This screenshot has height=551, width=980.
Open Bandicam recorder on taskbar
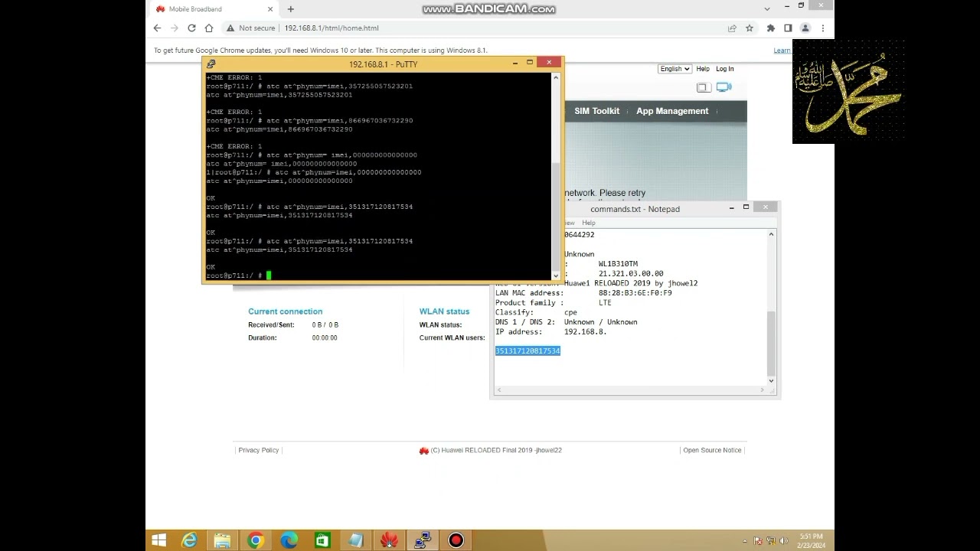click(456, 540)
